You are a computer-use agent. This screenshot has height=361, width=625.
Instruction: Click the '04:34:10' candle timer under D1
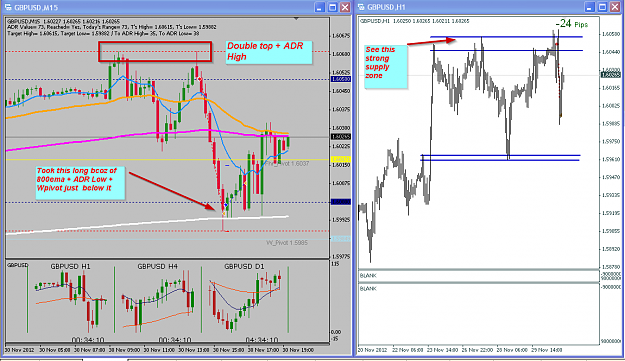click(261, 340)
